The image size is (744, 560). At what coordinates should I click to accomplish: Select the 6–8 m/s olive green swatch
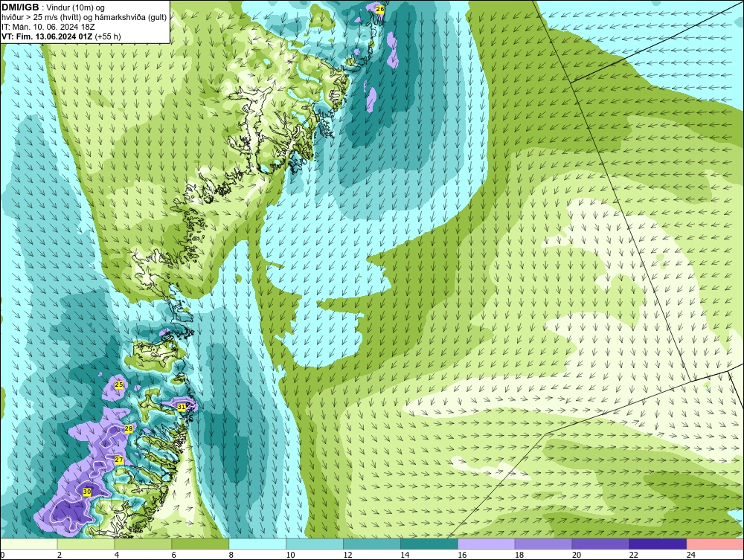tap(200, 544)
